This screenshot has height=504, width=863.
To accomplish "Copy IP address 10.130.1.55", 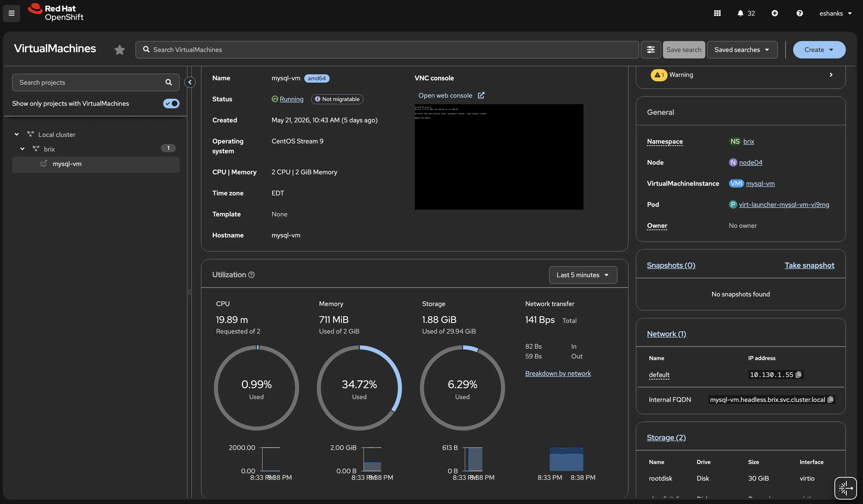I will [799, 375].
